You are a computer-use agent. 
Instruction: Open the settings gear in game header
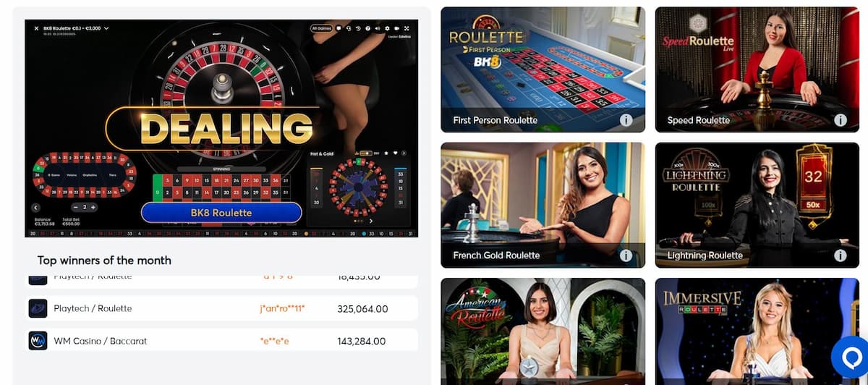coord(387,28)
